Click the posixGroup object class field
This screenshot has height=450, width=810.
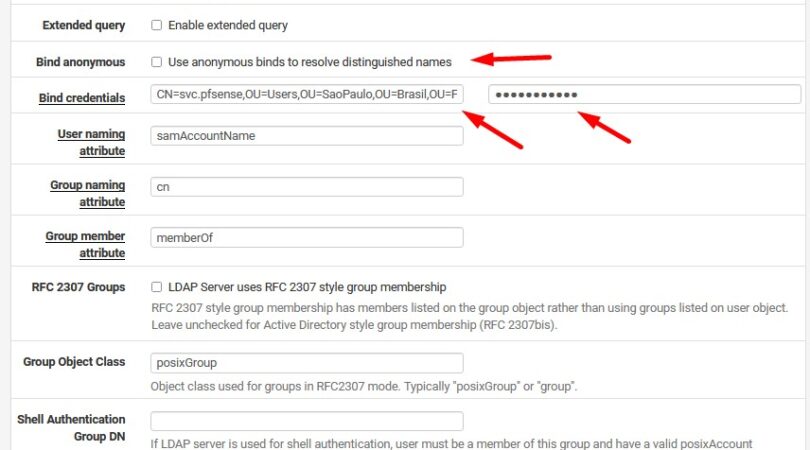[306, 363]
